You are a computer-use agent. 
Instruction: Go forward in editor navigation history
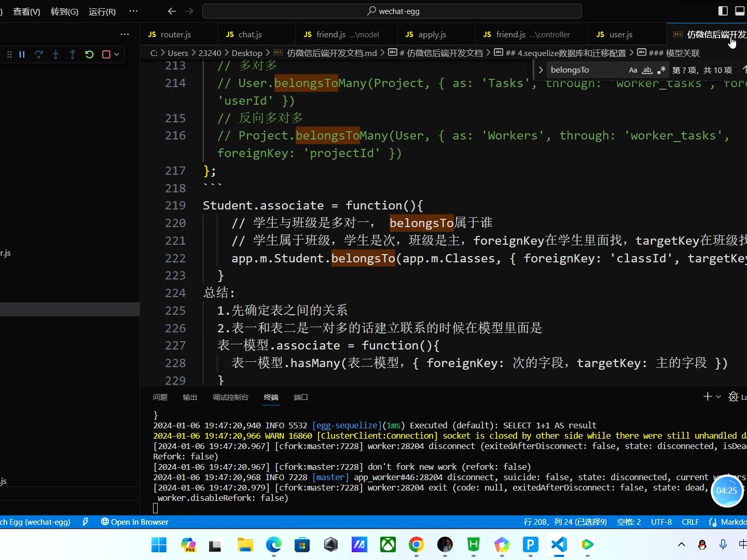[x=189, y=11]
